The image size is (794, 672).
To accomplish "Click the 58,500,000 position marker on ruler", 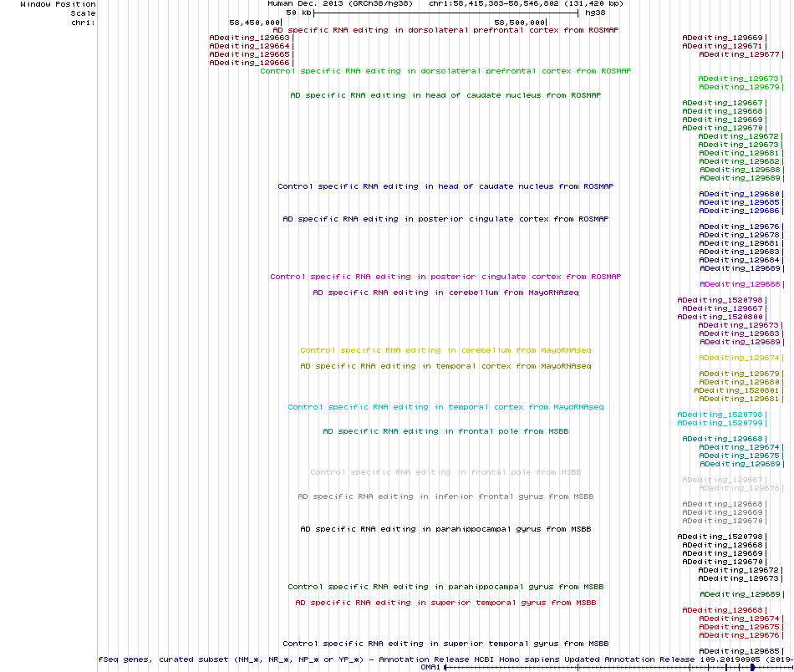I will coord(520,23).
